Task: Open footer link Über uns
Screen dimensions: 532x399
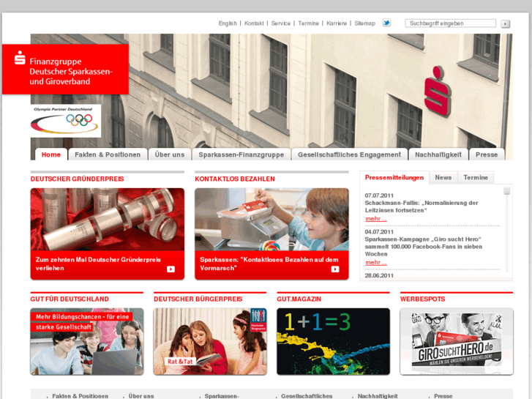Action: (141, 396)
